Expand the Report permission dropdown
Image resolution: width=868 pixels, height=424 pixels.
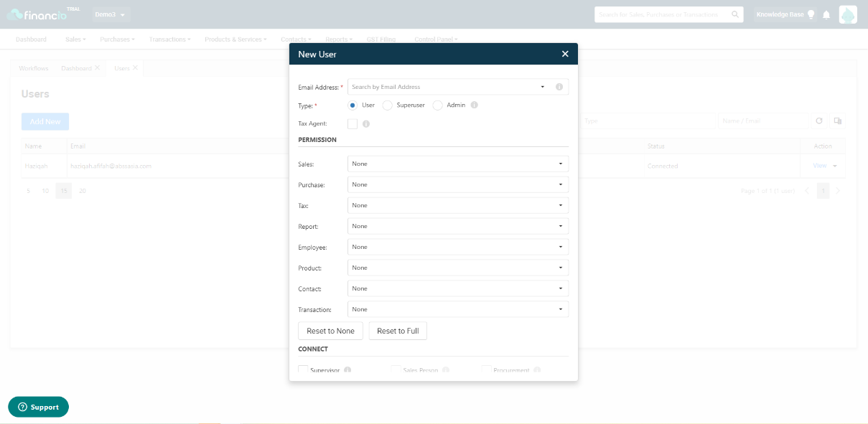tap(458, 226)
